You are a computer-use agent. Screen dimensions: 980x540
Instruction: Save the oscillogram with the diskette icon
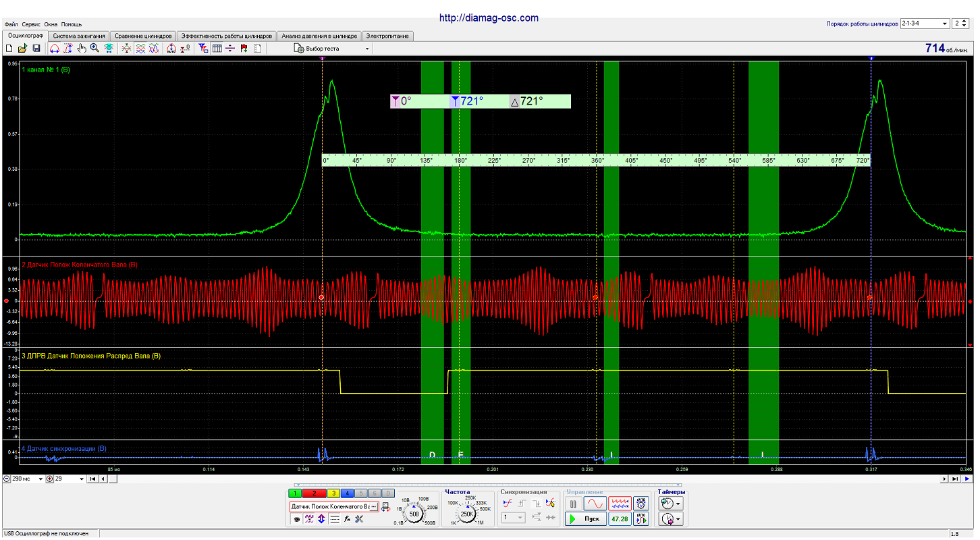pos(36,49)
